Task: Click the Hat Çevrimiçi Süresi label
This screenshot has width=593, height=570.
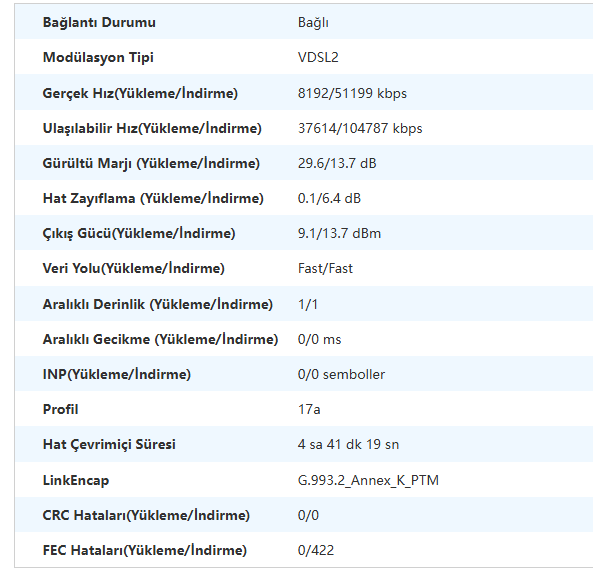Action: [x=109, y=444]
